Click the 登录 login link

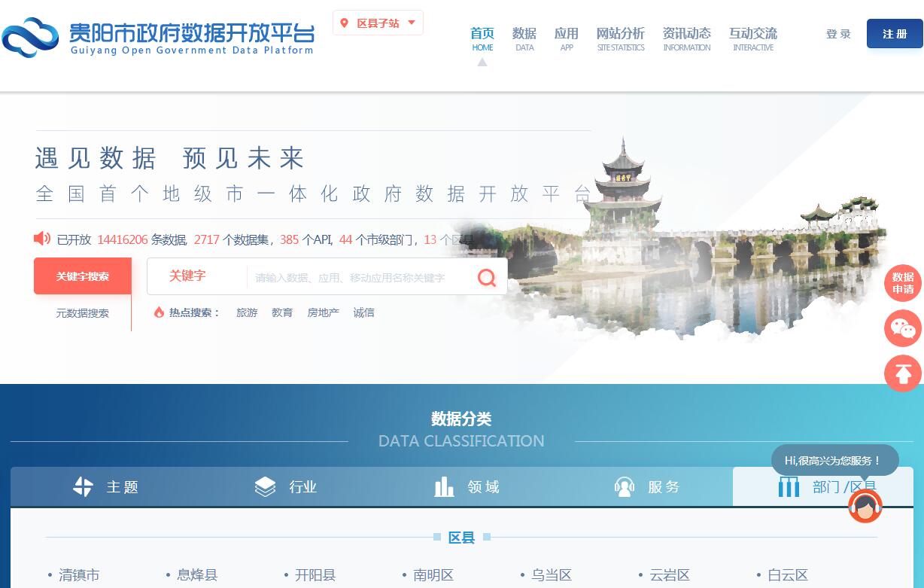click(838, 34)
